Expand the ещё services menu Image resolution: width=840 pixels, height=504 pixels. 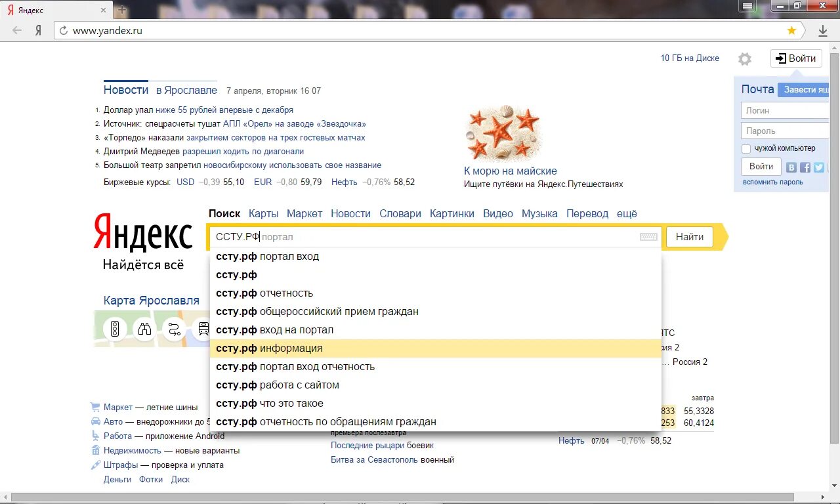pos(627,214)
